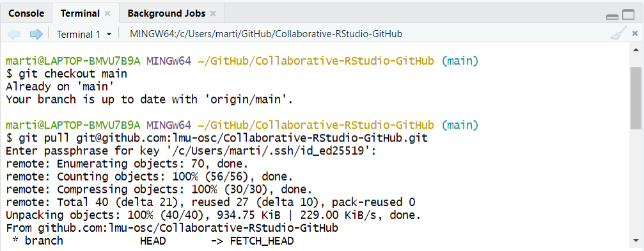This screenshot has height=251, width=644.
Task: Click the '* branch HEAD -> FETCH_HEAD' line
Action: (153, 241)
